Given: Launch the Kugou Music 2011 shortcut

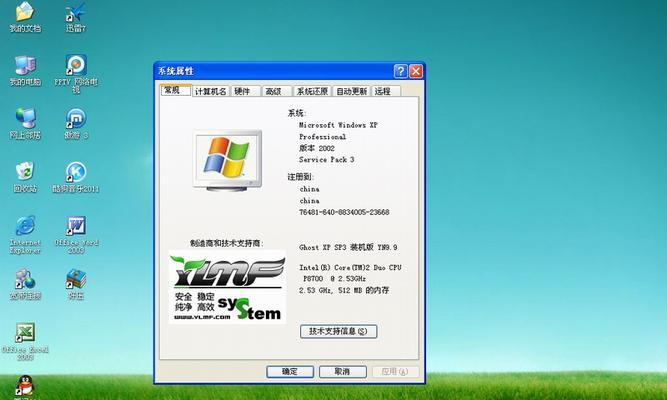Looking at the screenshot, I should tap(76, 177).
